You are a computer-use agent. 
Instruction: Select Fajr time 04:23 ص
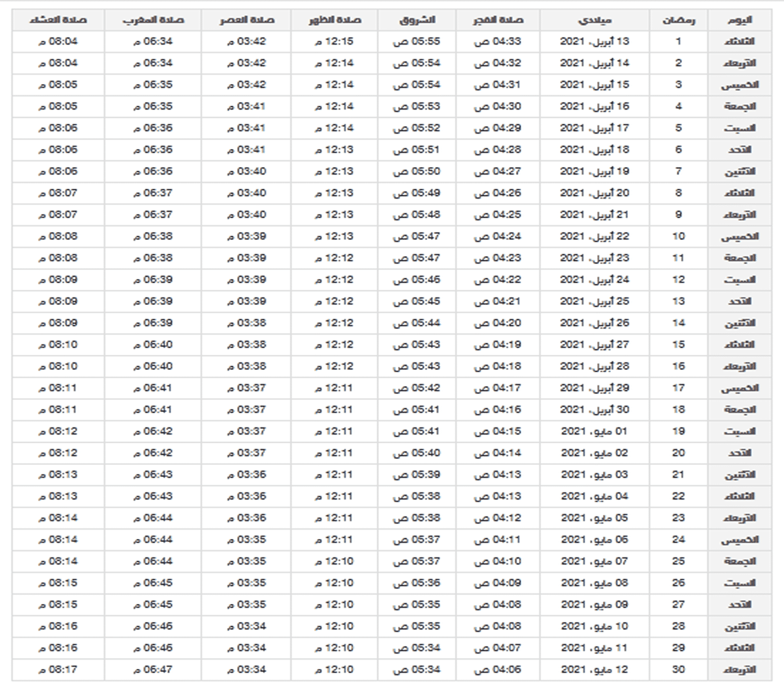point(498,258)
